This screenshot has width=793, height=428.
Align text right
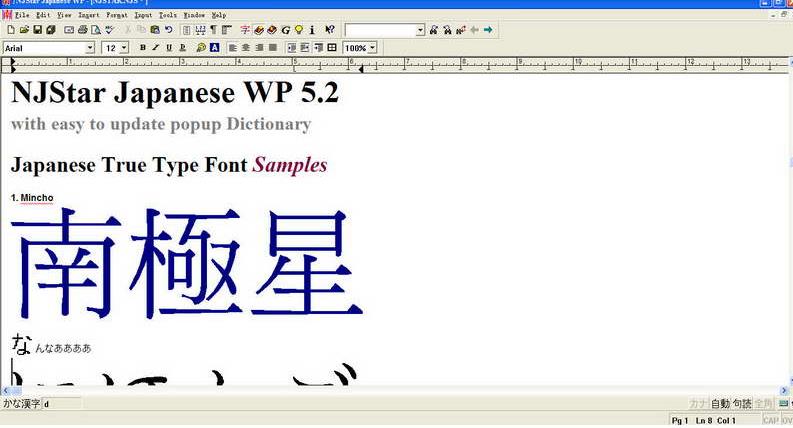(x=259, y=48)
